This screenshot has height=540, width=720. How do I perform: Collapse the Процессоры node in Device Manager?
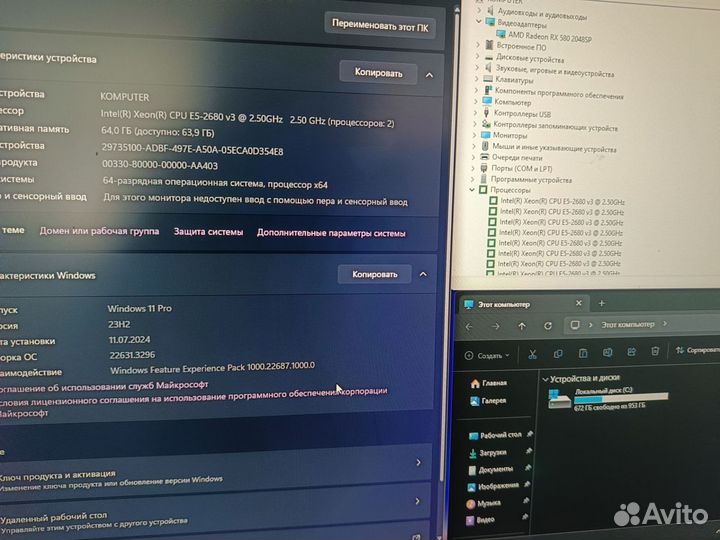coord(472,189)
